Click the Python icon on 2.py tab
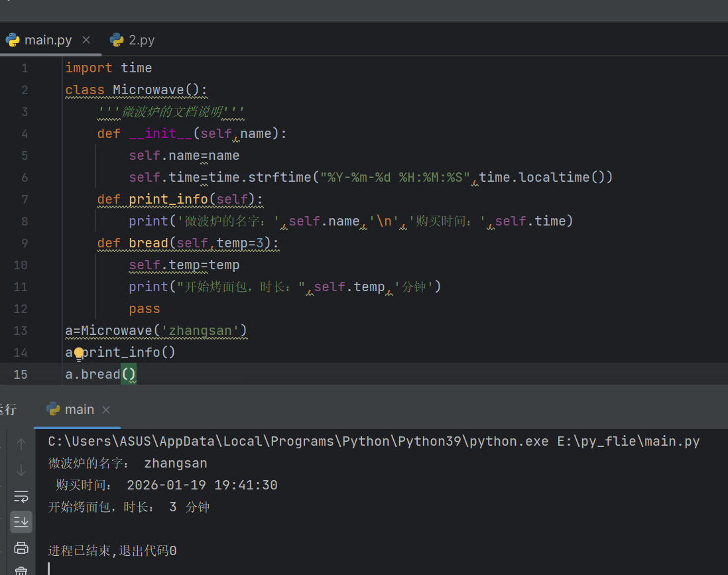 pos(117,40)
